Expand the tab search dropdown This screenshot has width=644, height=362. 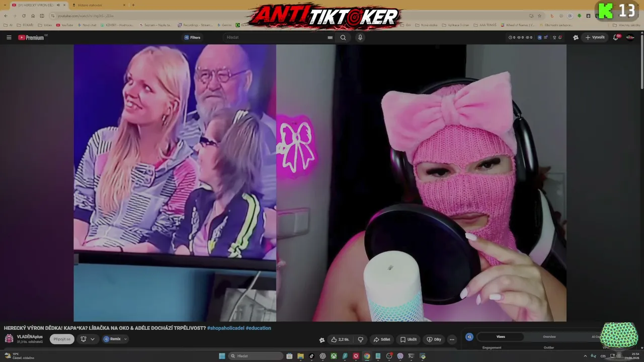tap(5, 5)
